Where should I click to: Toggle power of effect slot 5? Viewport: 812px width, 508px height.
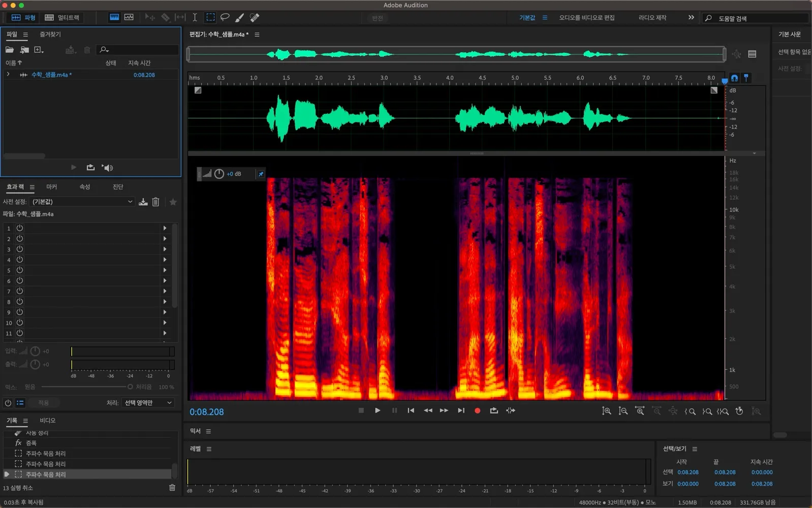click(19, 270)
